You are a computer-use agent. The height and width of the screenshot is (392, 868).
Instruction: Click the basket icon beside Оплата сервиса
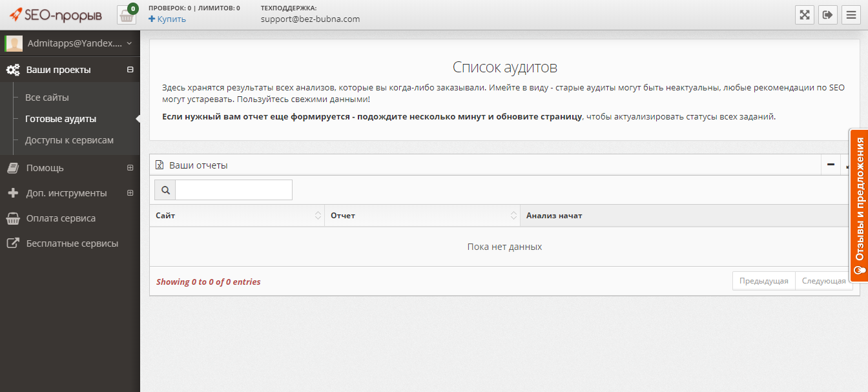13,218
